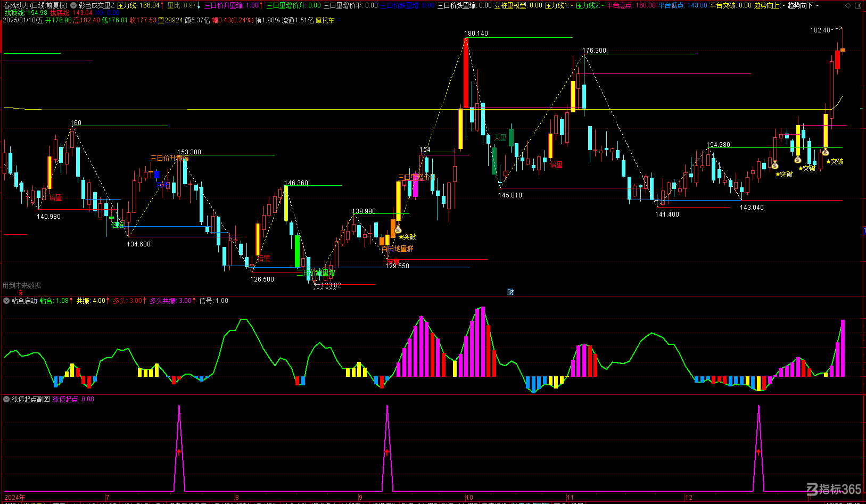Click 找底线: 143.04 label
866x504 pixels.
coord(71,13)
